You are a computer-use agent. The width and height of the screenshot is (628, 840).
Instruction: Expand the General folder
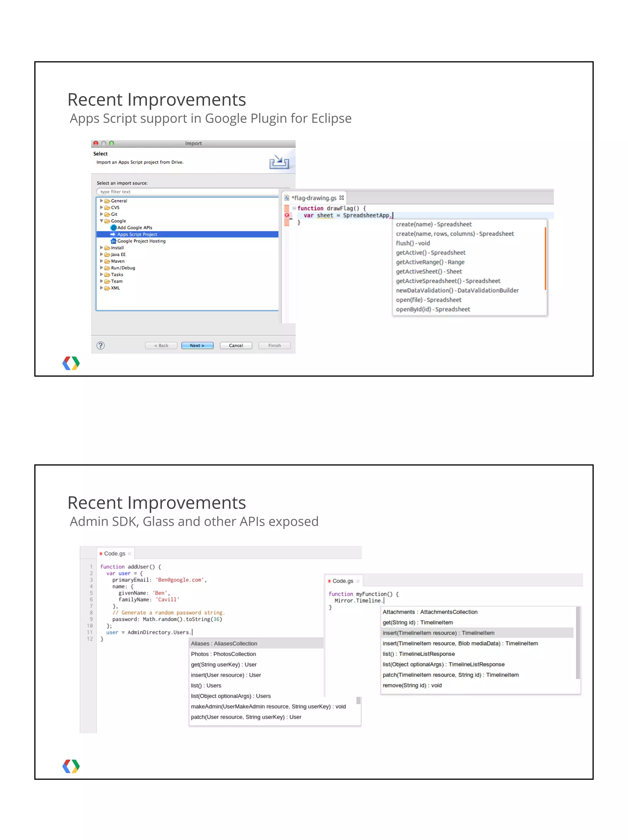pyautogui.click(x=101, y=201)
